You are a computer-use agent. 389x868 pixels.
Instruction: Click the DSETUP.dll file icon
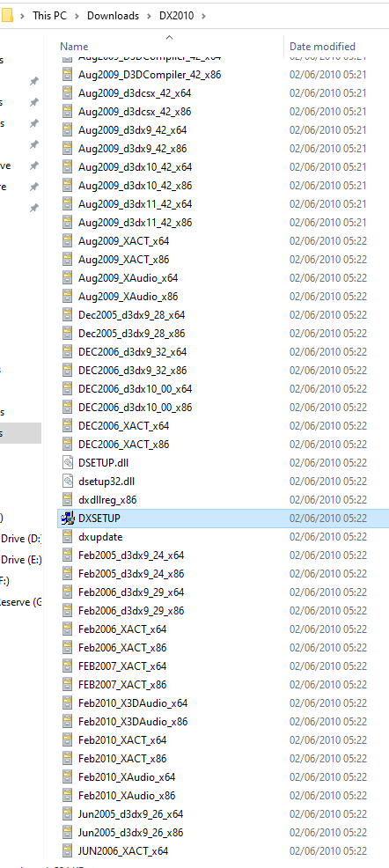coord(68,462)
